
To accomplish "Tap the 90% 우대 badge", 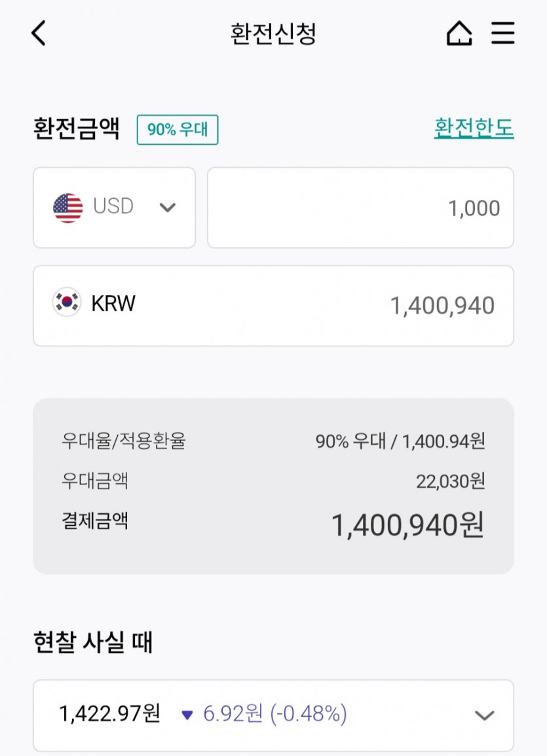I will click(177, 129).
